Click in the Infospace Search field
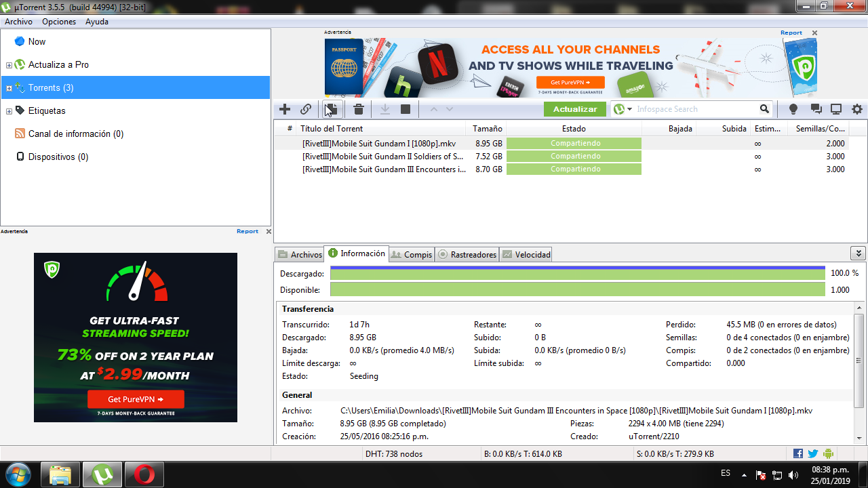Screen dimensions: 868x488 tap(695, 109)
